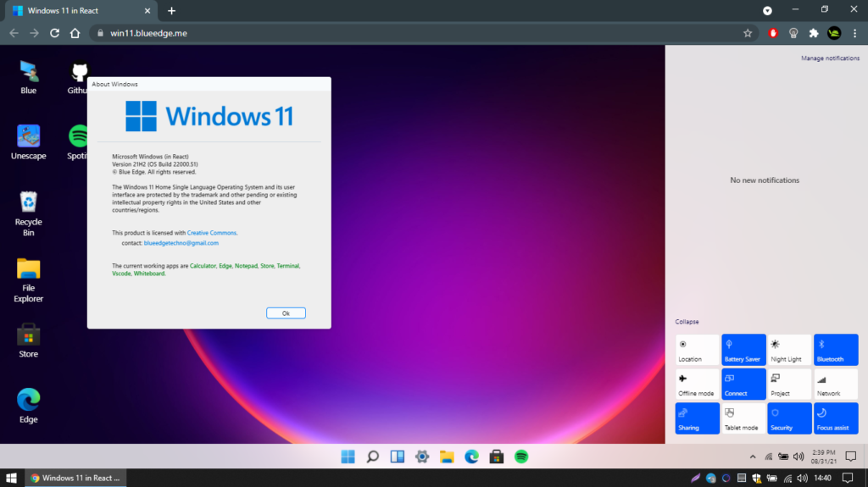Open the Chrome tab search dropdown
Image resolution: width=868 pixels, height=487 pixels.
coord(767,10)
